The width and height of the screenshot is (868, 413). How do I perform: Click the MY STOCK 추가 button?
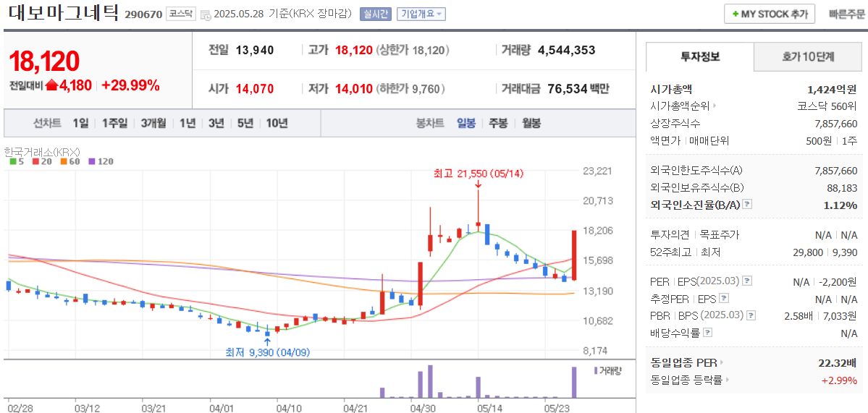pos(770,14)
